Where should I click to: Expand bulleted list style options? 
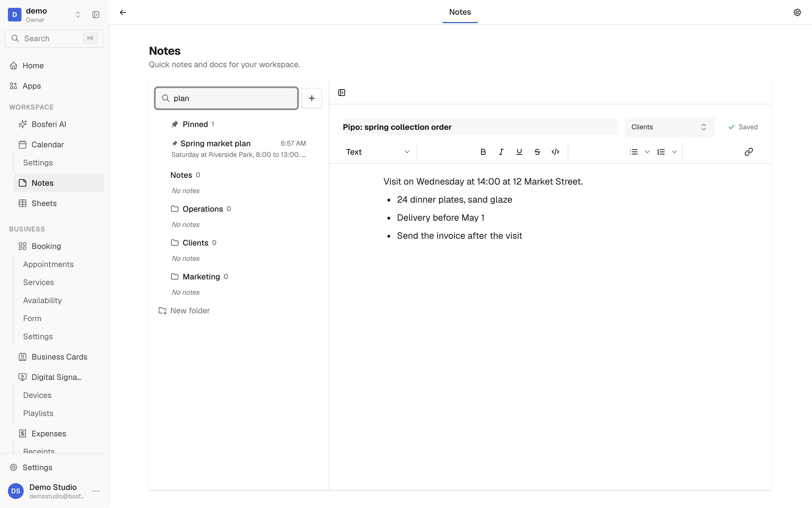pos(647,152)
